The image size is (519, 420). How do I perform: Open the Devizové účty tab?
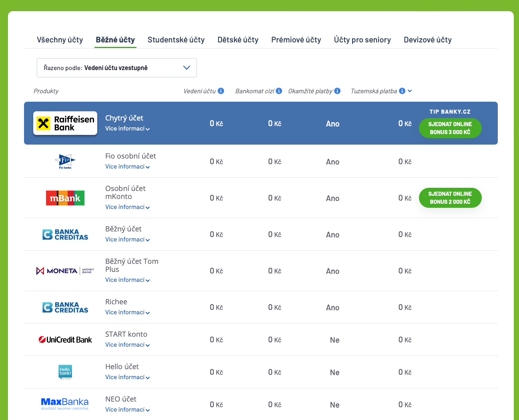click(x=427, y=40)
